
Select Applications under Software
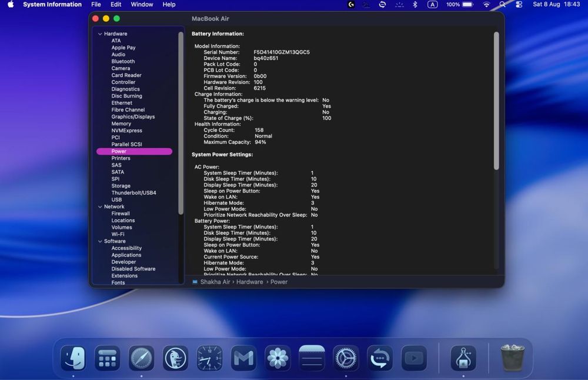[x=126, y=255]
